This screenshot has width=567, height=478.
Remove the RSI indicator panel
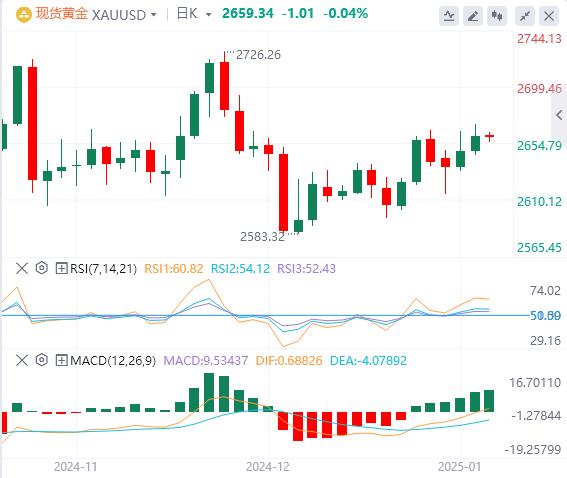click(x=22, y=268)
